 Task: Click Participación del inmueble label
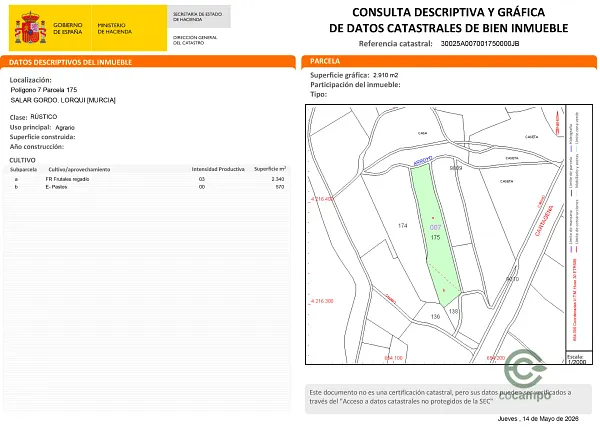click(355, 85)
